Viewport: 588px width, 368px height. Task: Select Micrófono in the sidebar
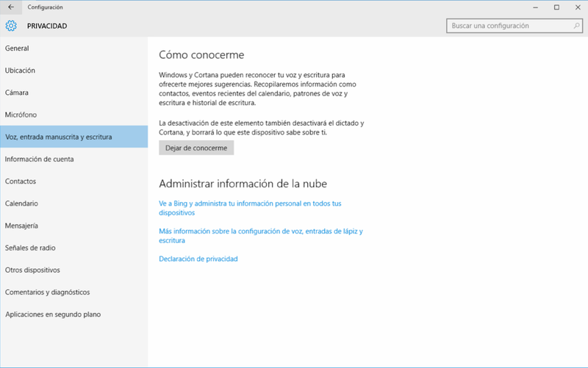(x=74, y=115)
